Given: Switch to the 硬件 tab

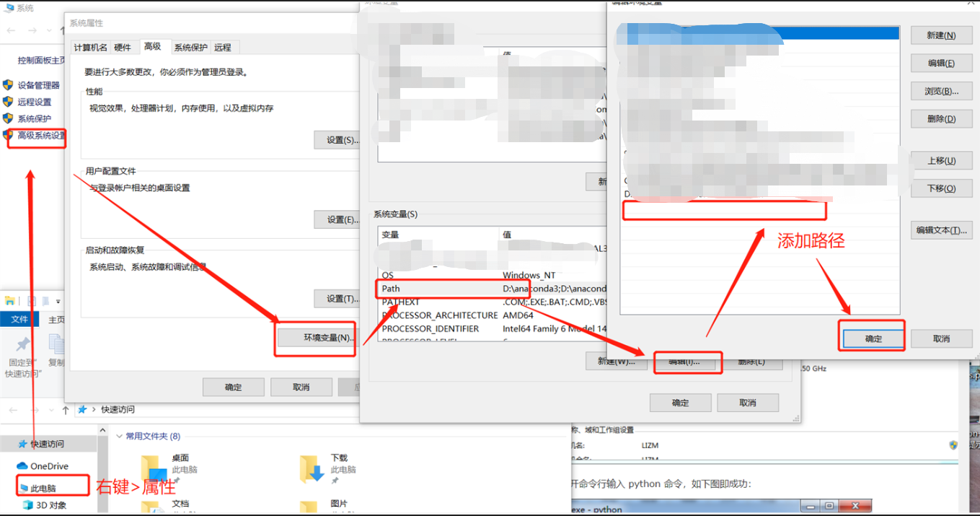Looking at the screenshot, I should coord(123,48).
